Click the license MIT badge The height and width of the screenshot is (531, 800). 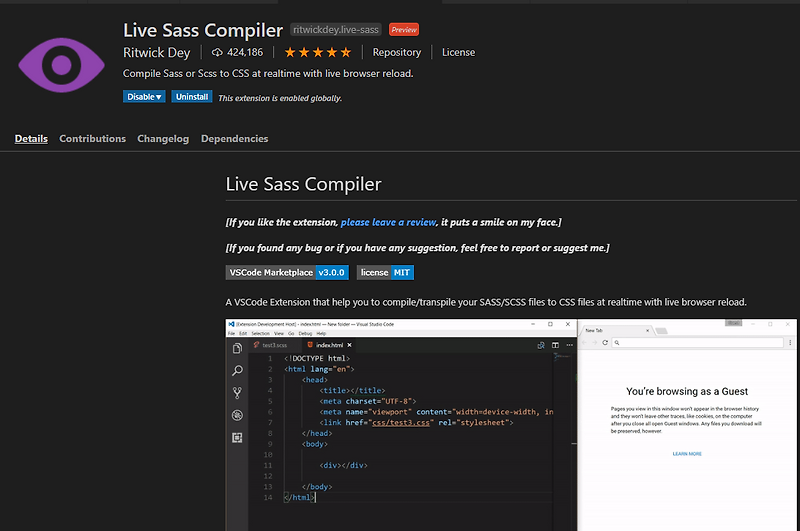385,272
